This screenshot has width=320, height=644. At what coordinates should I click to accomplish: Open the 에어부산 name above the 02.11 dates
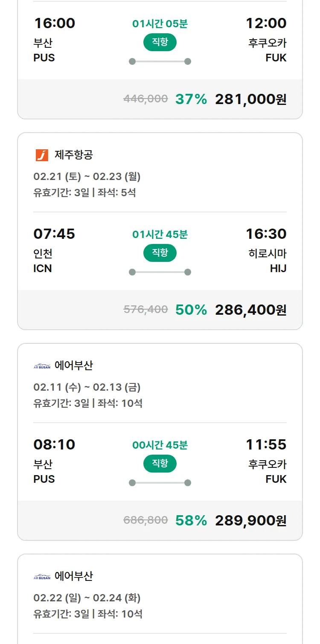coord(74,366)
